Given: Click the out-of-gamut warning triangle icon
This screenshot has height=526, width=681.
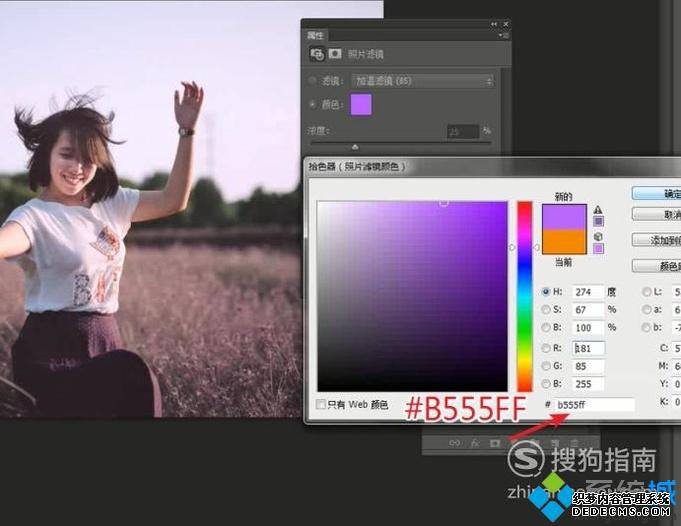Looking at the screenshot, I should pyautogui.click(x=599, y=209).
